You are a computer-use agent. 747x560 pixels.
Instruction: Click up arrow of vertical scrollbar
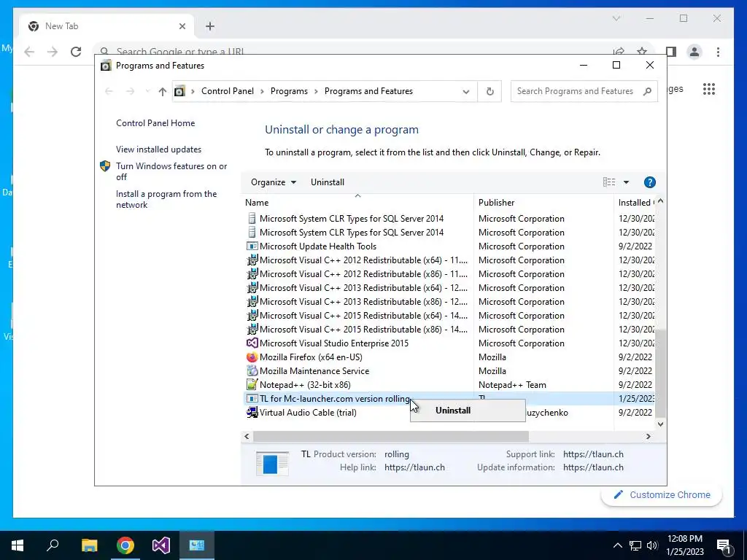[x=660, y=201]
